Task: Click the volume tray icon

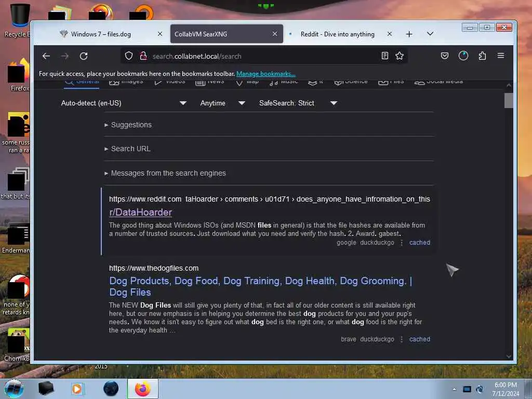Action: tap(480, 389)
